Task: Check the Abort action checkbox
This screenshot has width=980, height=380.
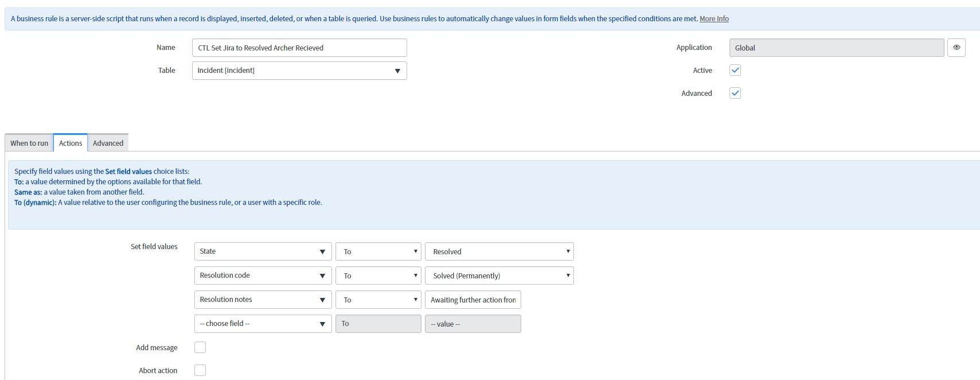Action: (x=200, y=370)
